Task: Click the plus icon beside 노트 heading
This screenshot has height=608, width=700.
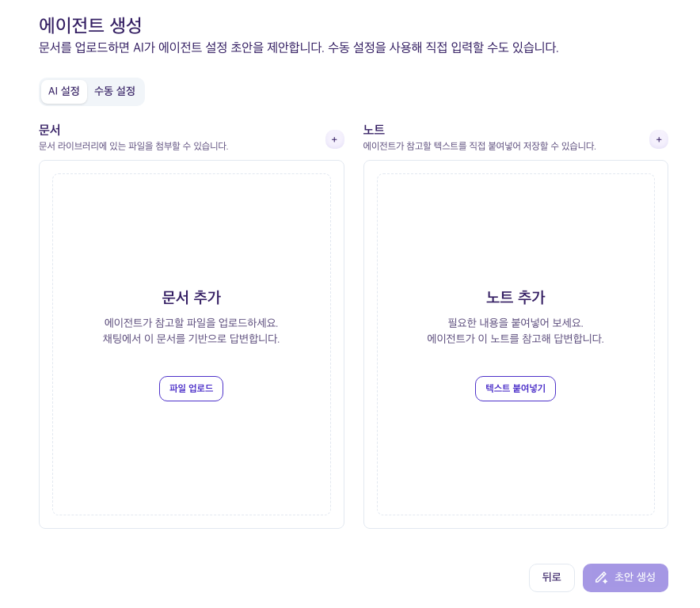Action: pos(658,139)
